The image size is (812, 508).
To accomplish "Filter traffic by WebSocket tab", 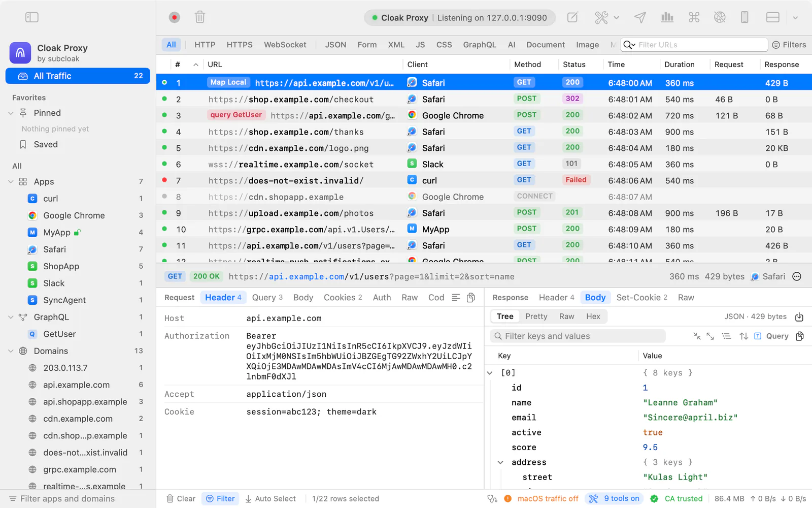I will pyautogui.click(x=285, y=45).
